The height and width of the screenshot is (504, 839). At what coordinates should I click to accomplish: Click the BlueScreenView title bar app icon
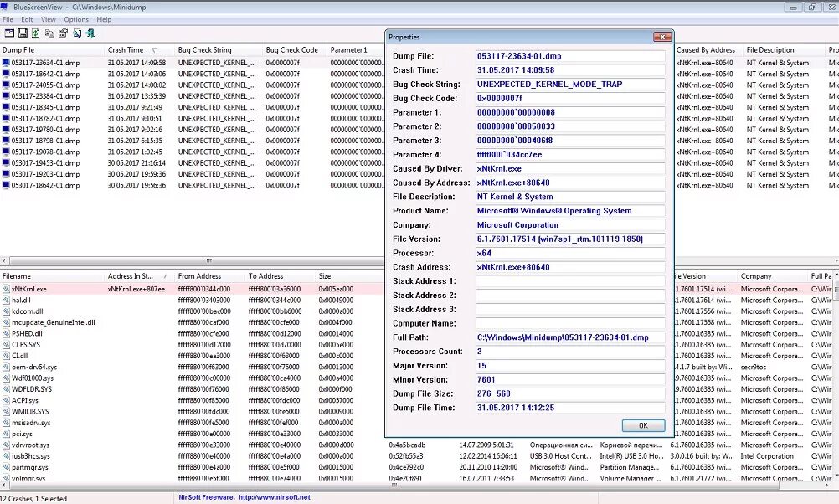pyautogui.click(x=5, y=7)
